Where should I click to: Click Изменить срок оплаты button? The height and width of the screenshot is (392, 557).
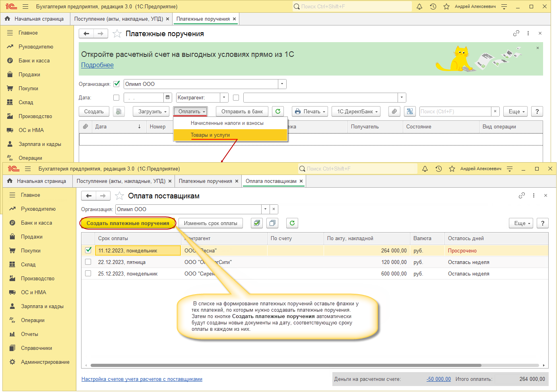click(x=211, y=223)
